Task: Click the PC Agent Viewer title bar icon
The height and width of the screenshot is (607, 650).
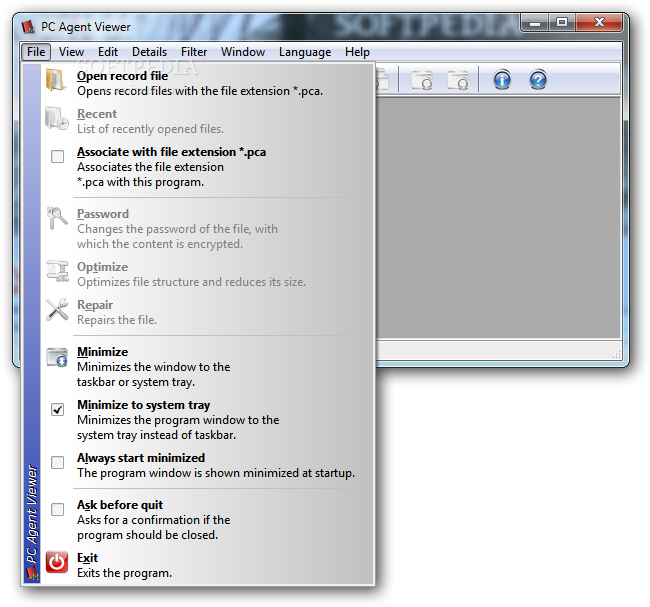Action: pos(29,27)
